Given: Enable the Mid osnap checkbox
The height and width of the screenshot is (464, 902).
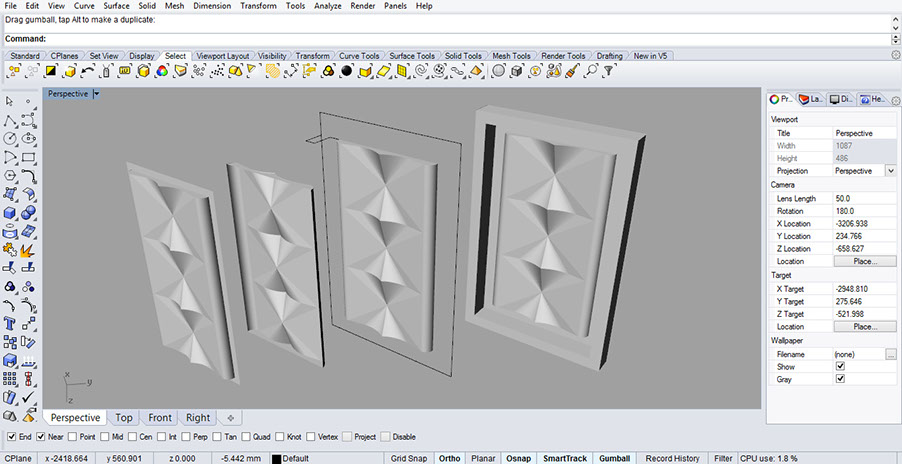Looking at the screenshot, I should point(106,437).
